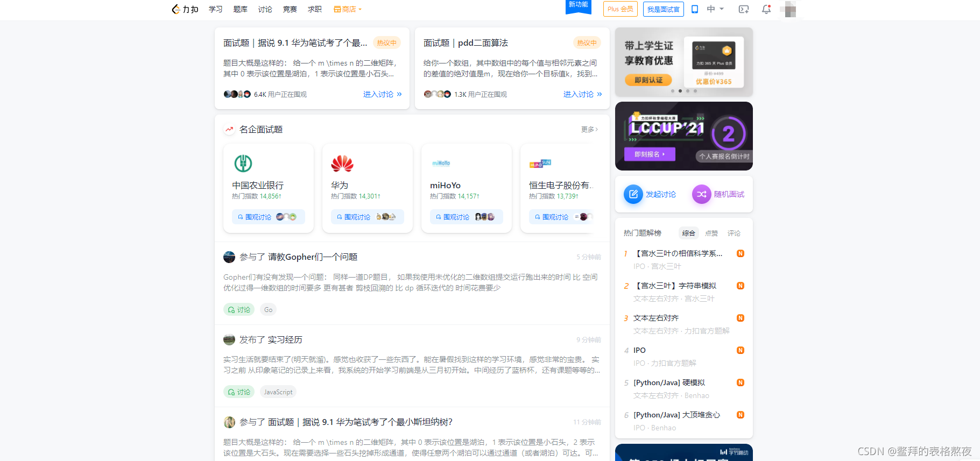
Task: Select the 综合 tab in 热门题解榜
Action: (688, 233)
